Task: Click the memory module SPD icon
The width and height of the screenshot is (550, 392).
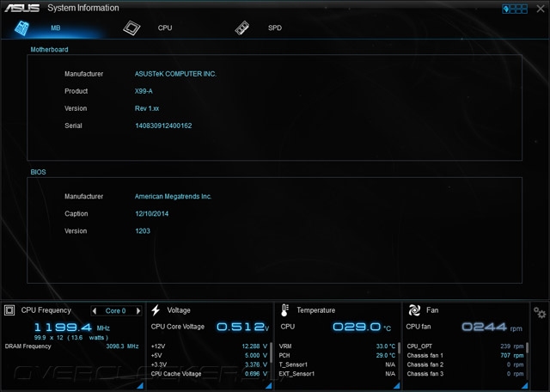Action: point(242,28)
